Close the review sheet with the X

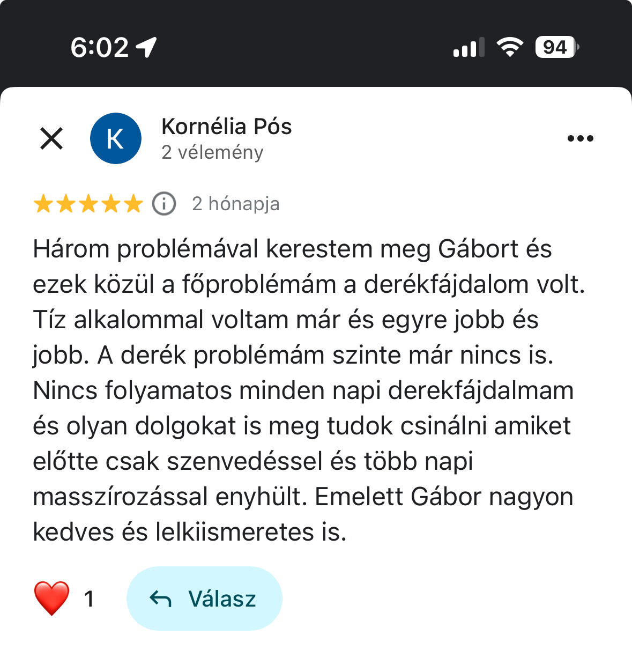(51, 138)
